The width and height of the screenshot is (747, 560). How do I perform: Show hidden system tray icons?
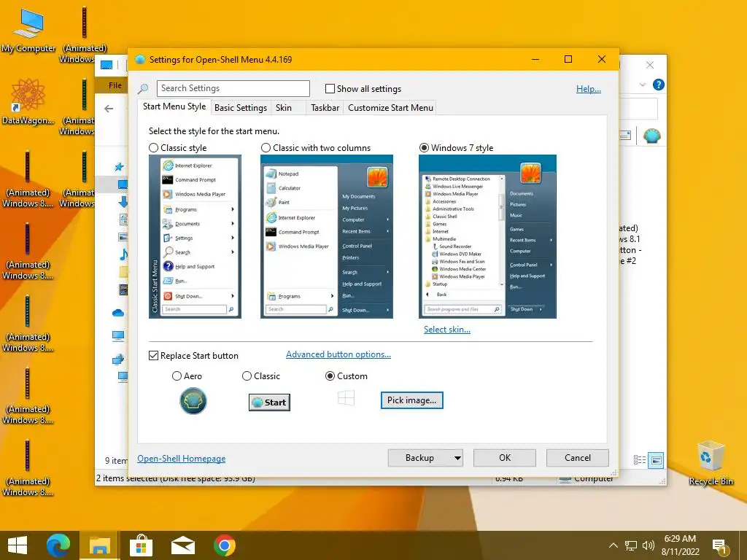(613, 545)
